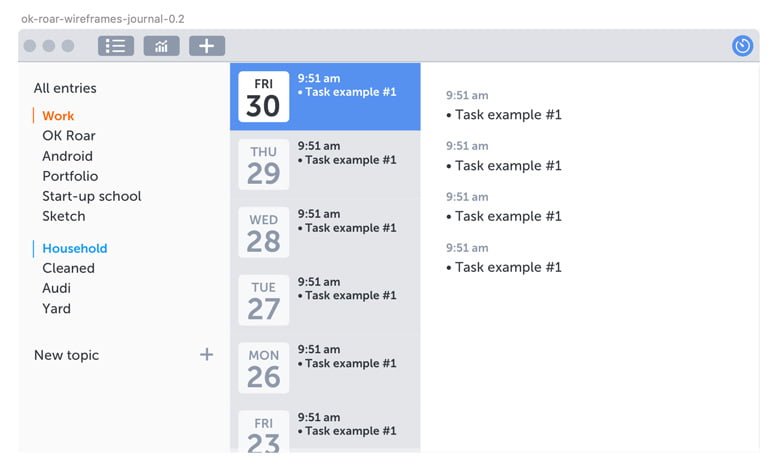The image size is (775, 470).
Task: Click the blue timer clock icon
Action: click(x=742, y=46)
